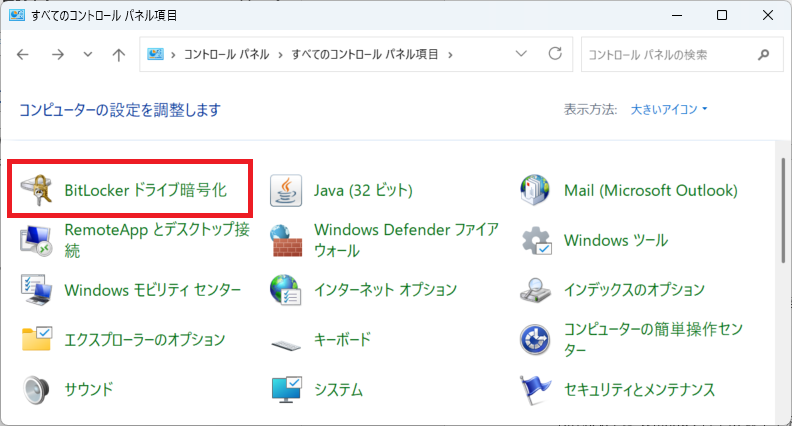Open インデックスのオプション text link
This screenshot has height=426, width=792.
click(634, 290)
